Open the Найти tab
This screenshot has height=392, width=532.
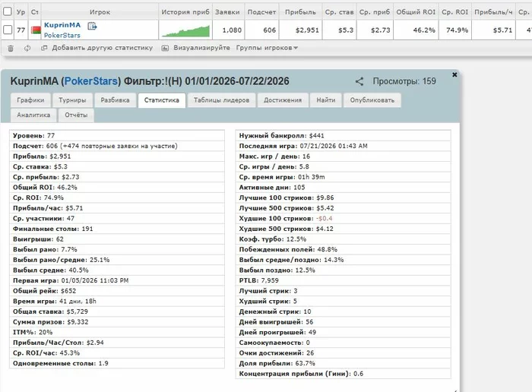[x=326, y=100]
